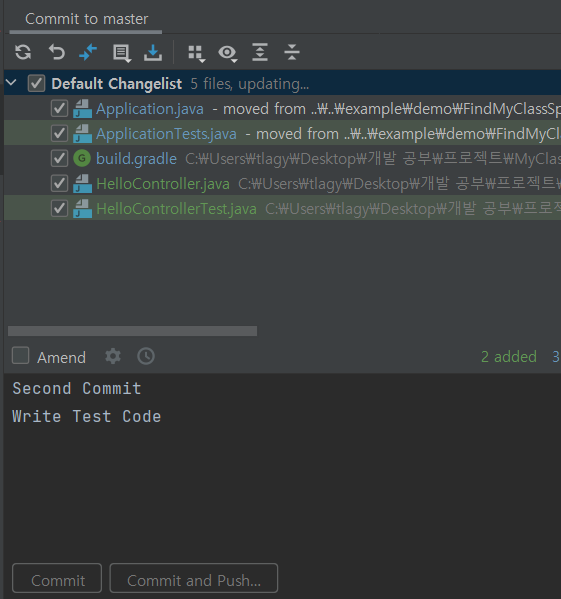Open commit message history clock icon

[x=146, y=356]
